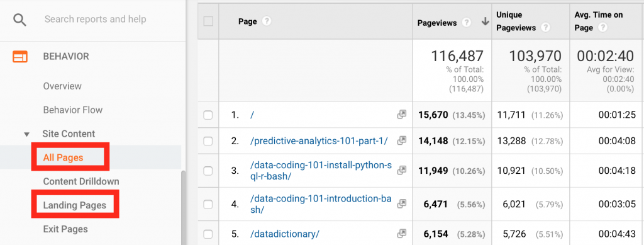
Task: Show help for Pageviews column
Action: click(x=466, y=23)
